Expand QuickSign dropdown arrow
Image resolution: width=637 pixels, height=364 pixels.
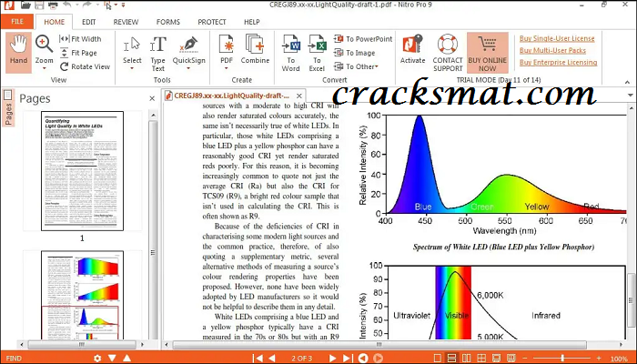point(188,68)
